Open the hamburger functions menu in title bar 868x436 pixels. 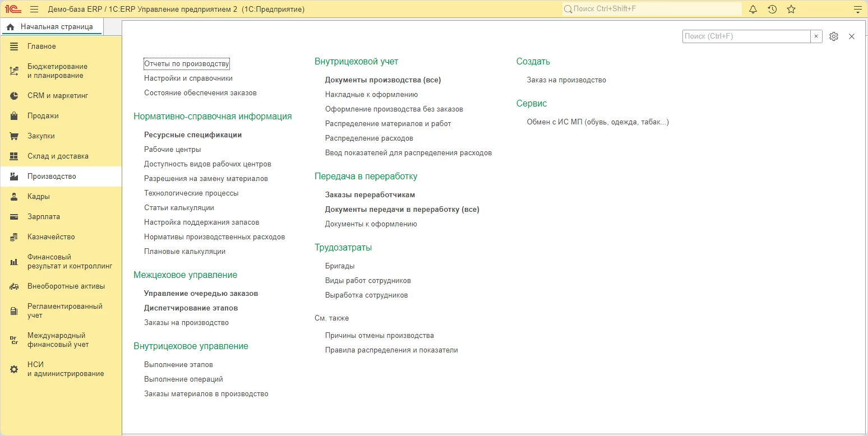click(x=34, y=10)
